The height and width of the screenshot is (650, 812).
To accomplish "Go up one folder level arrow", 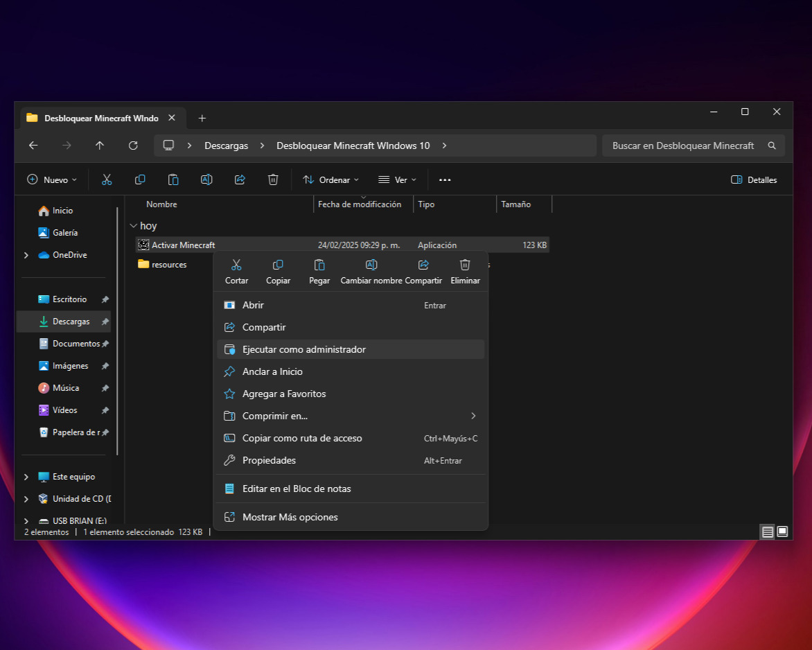I will pyautogui.click(x=100, y=146).
